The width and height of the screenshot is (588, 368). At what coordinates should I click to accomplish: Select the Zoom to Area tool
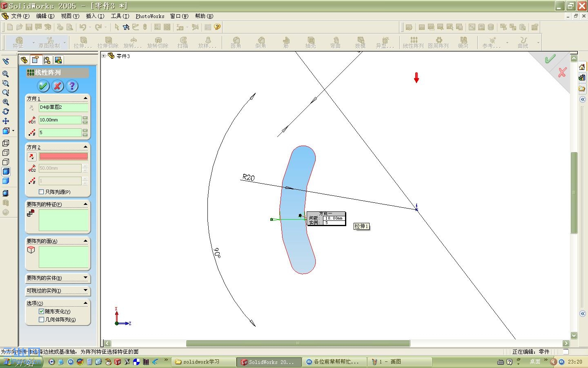pyautogui.click(x=6, y=83)
